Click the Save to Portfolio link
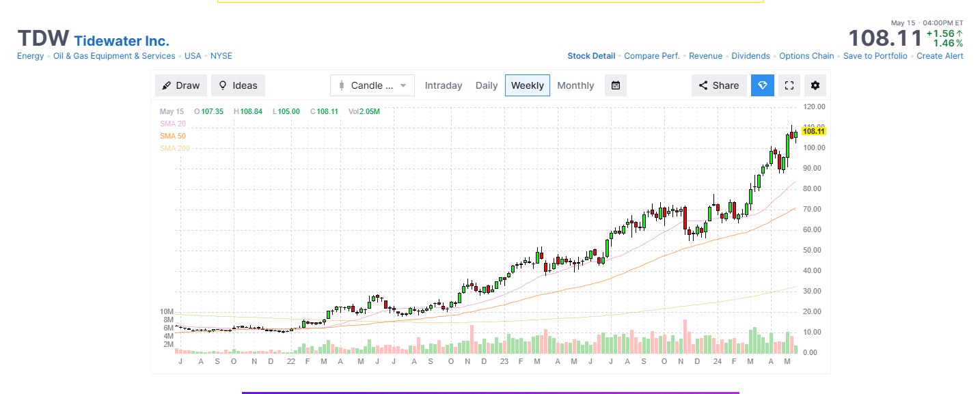The height and width of the screenshot is (394, 980). 875,56
